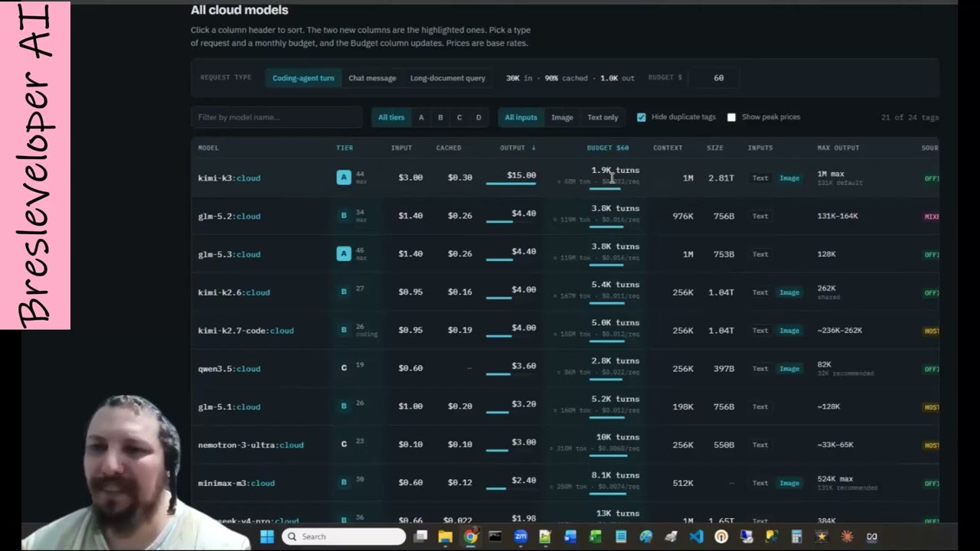Open the nemotron-3-ultra:cloud model link
980x551 pixels.
click(x=250, y=445)
